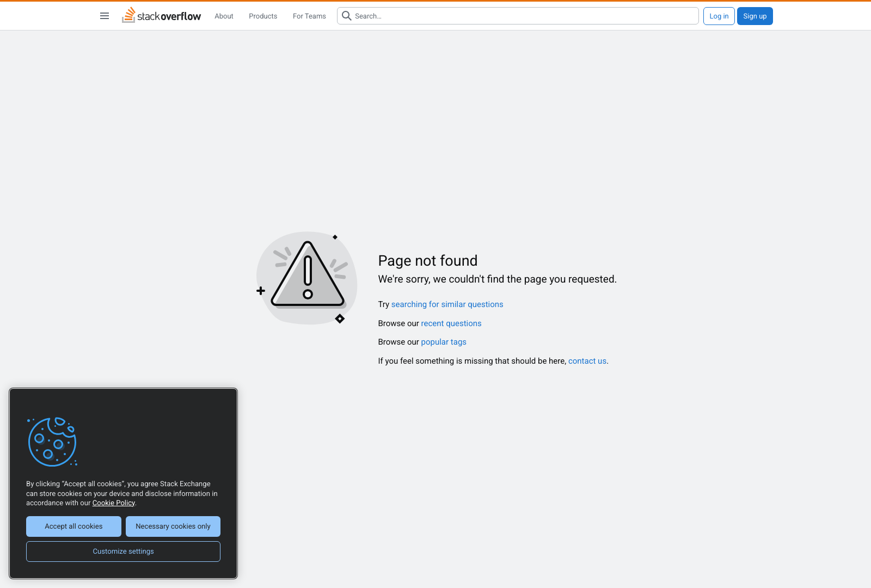The height and width of the screenshot is (588, 871).
Task: Click the blue Sign up button
Action: [x=755, y=16]
